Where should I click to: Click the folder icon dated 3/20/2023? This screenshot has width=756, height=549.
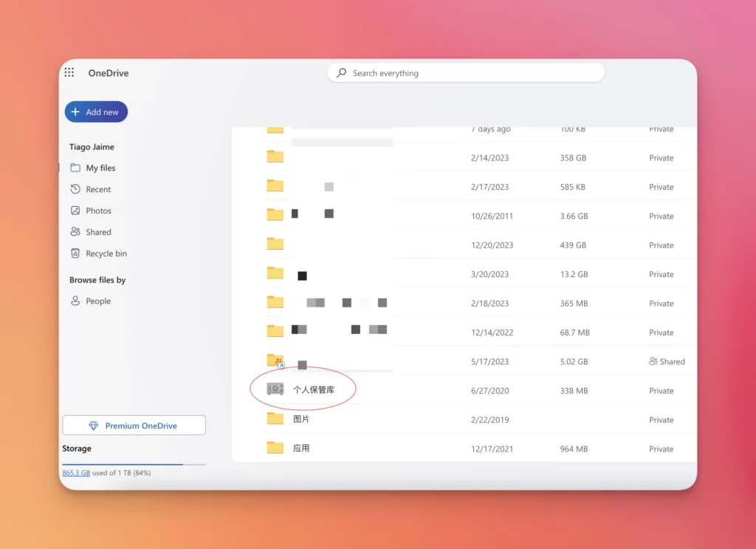coord(275,273)
